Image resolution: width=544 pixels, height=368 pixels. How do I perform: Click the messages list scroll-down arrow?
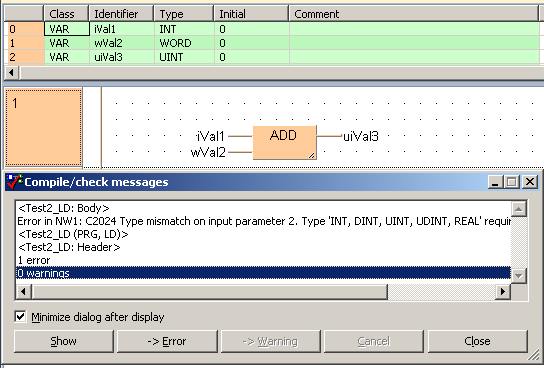(519, 275)
